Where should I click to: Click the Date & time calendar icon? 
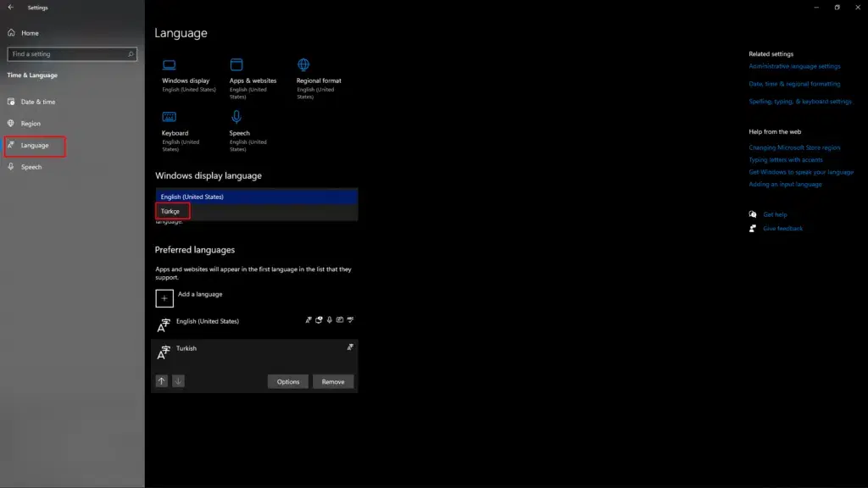pyautogui.click(x=11, y=102)
